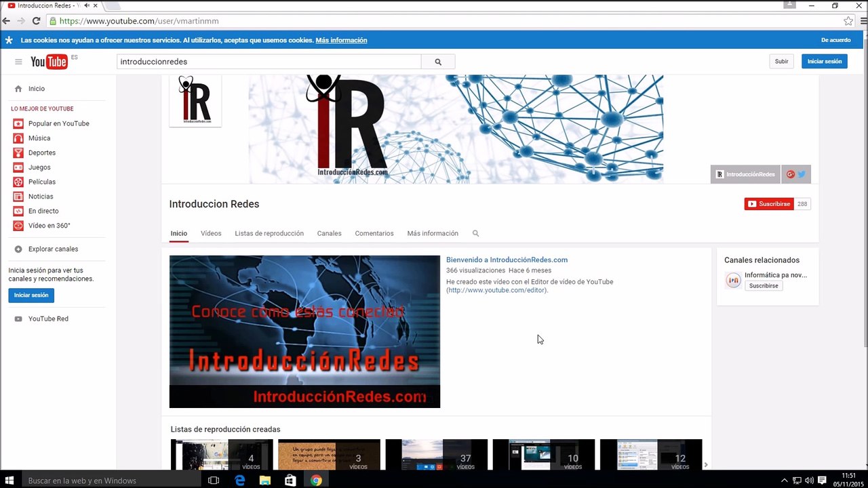Follow the youtube.com/editor link

(497, 290)
